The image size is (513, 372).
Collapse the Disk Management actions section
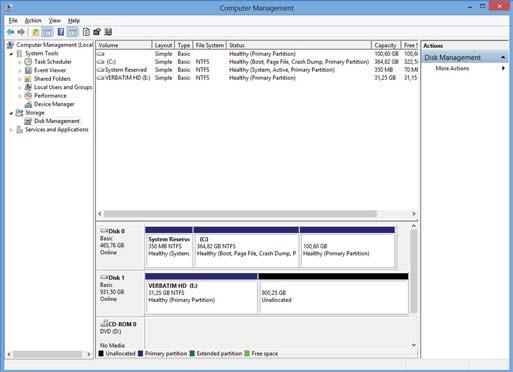[503, 58]
